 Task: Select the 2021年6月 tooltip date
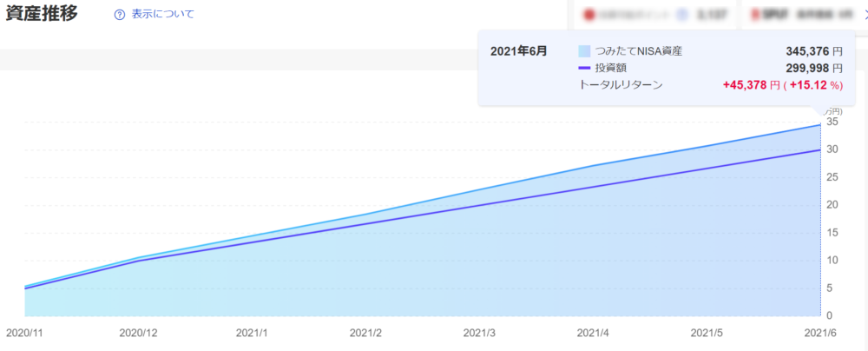click(519, 51)
